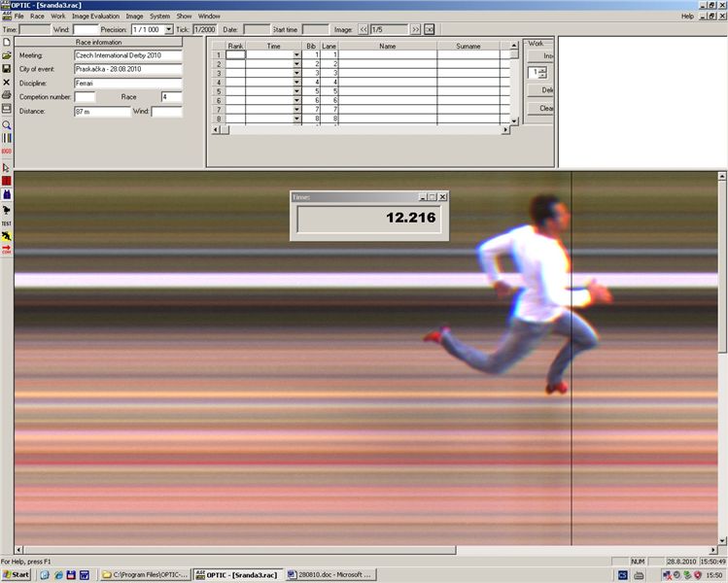Click the Internet Explorer quick launch icon

click(x=58, y=574)
